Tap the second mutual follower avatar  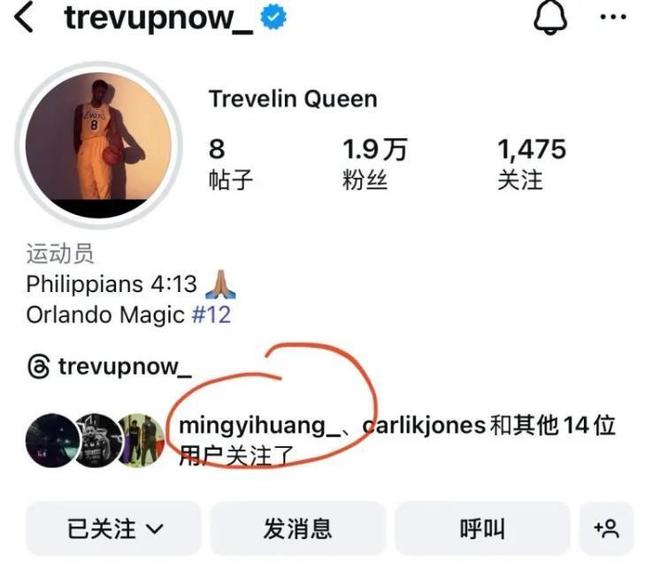click(99, 440)
